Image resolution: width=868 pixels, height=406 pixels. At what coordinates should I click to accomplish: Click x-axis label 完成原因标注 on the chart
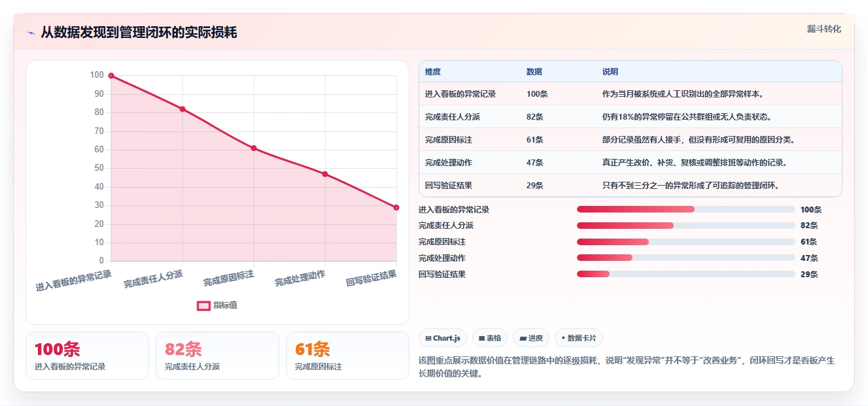(x=228, y=278)
